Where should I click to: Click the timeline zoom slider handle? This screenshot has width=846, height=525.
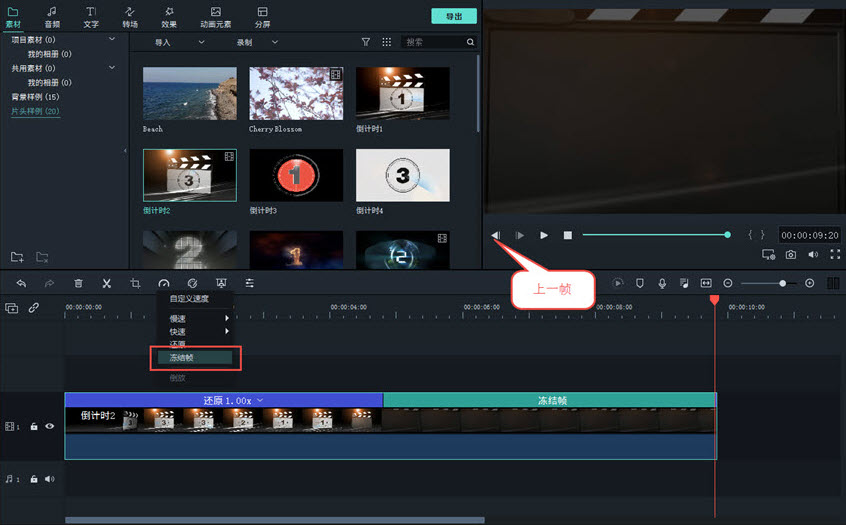pyautogui.click(x=782, y=284)
